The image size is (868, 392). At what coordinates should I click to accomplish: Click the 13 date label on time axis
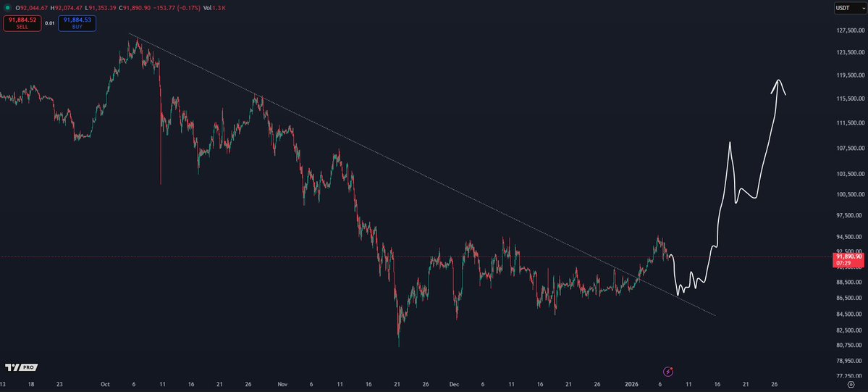(x=3, y=384)
